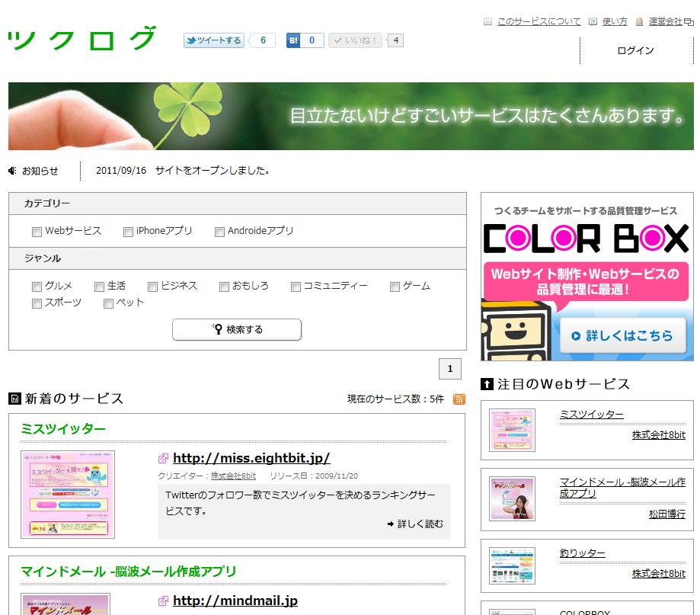Viewport: 700px width, 615px height.
Task: Open the ミスツイッター screenshot thumbnail in 新着のサービス
Action: 68,494
